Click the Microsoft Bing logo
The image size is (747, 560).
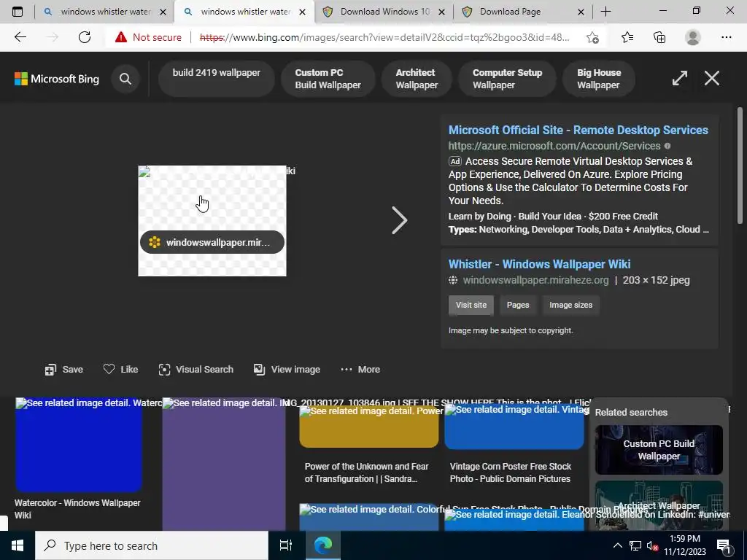tap(57, 79)
